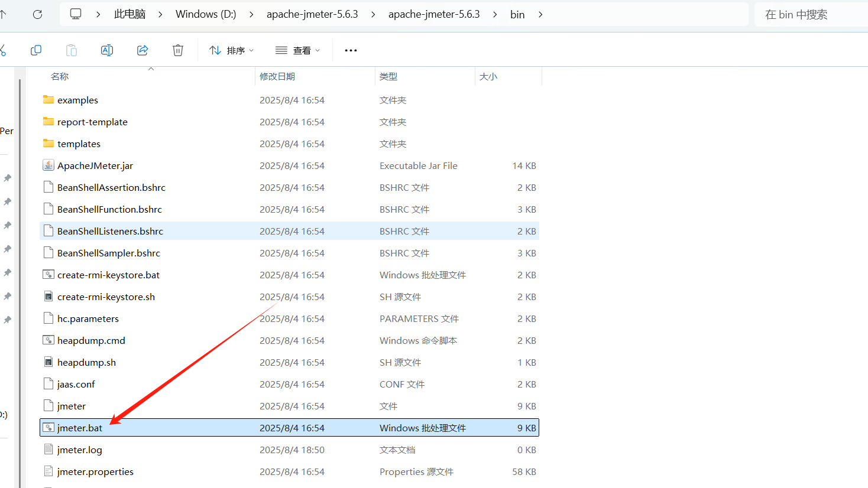Expand the chevron after Windows (D:)

pyautogui.click(x=251, y=14)
